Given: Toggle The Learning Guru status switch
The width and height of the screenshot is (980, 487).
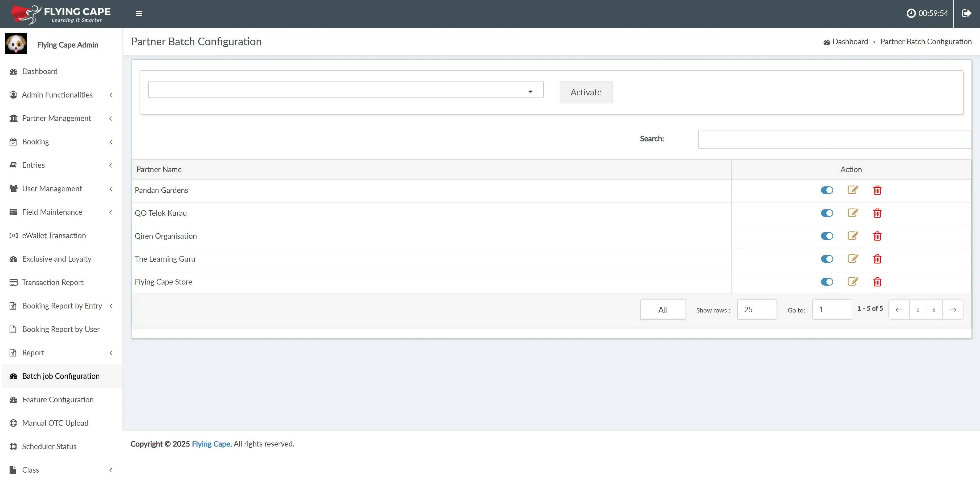Looking at the screenshot, I should 827,259.
